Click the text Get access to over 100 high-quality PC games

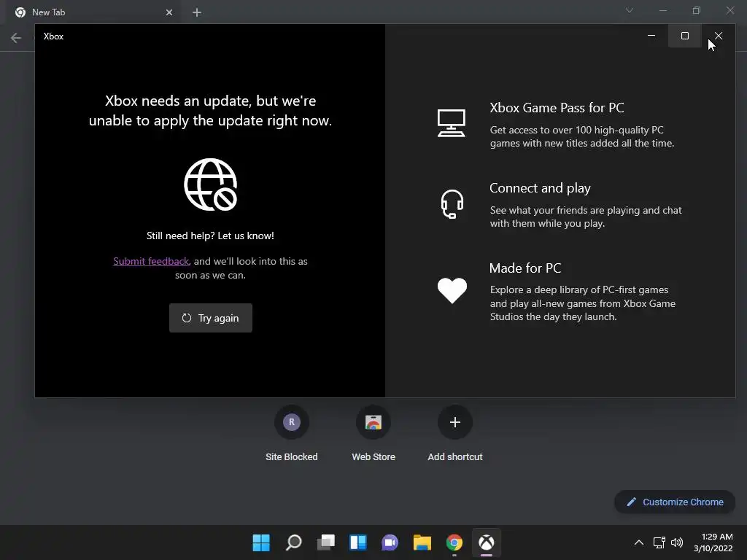coord(582,136)
